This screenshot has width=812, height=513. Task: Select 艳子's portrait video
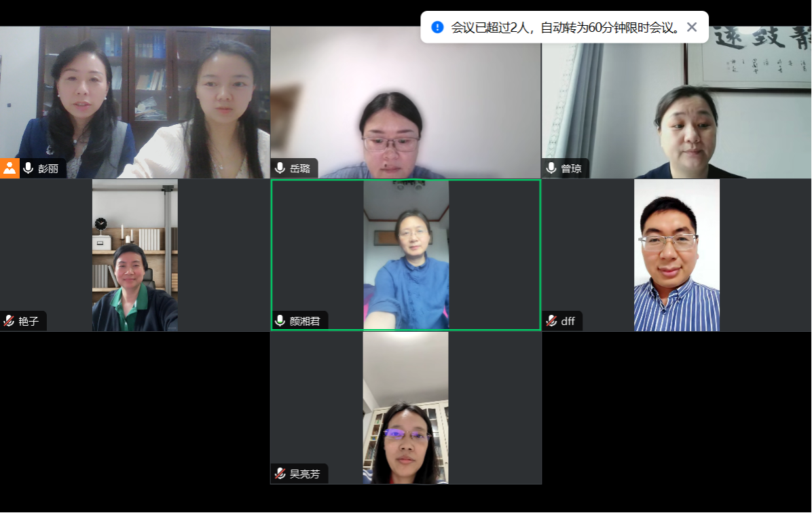pyautogui.click(x=135, y=255)
